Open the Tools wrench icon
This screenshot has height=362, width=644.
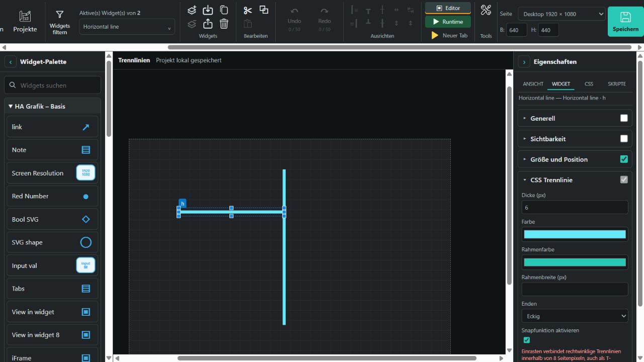(x=486, y=10)
